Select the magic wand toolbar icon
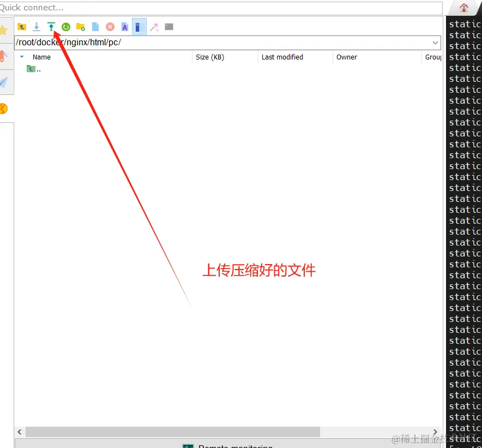 point(154,27)
